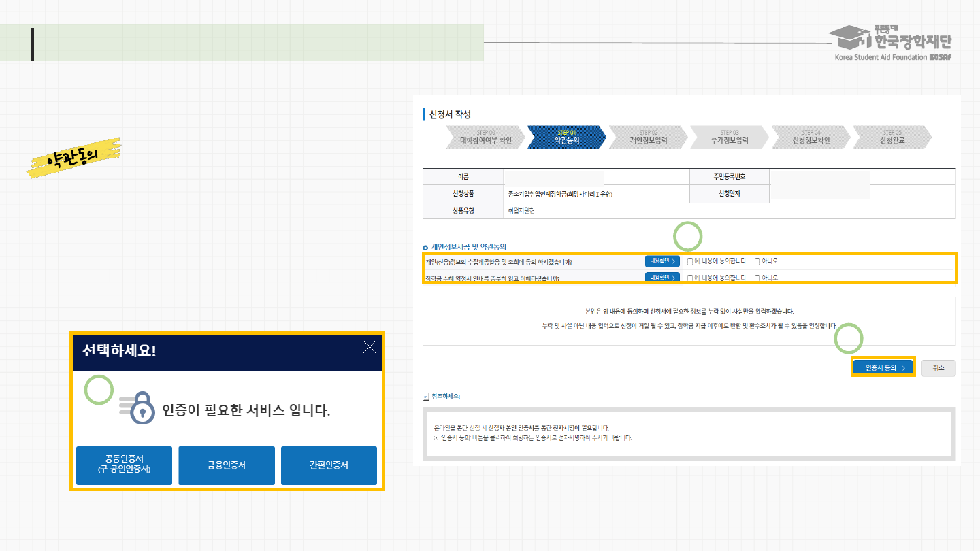Open 내용확인 for personal info consent
Image resolution: width=980 pixels, height=551 pixels.
[x=662, y=261]
